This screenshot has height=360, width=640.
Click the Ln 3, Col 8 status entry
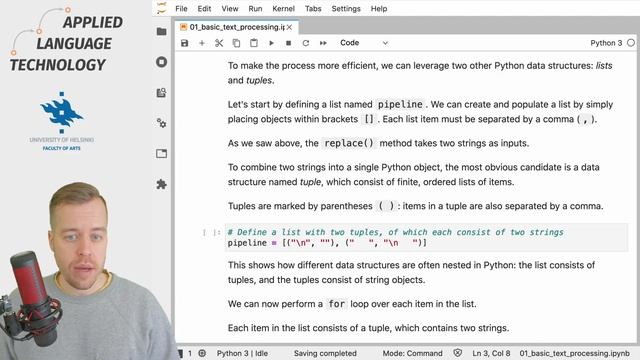pyautogui.click(x=491, y=353)
